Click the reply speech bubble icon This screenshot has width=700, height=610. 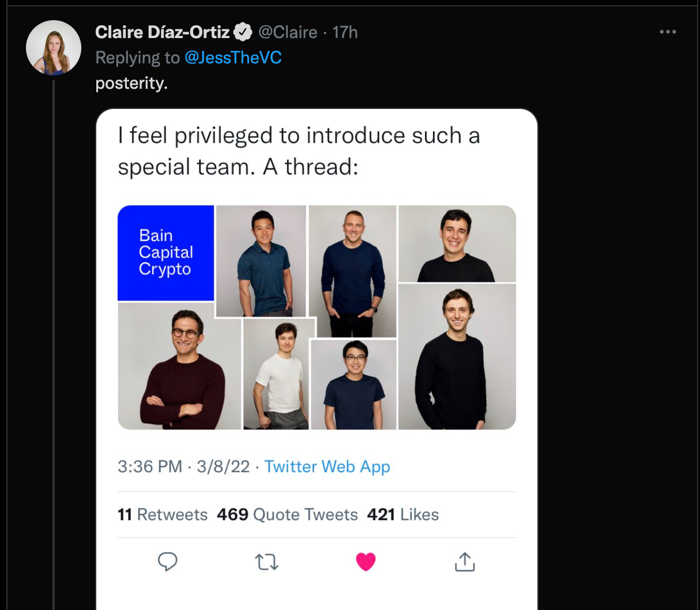pos(167,561)
